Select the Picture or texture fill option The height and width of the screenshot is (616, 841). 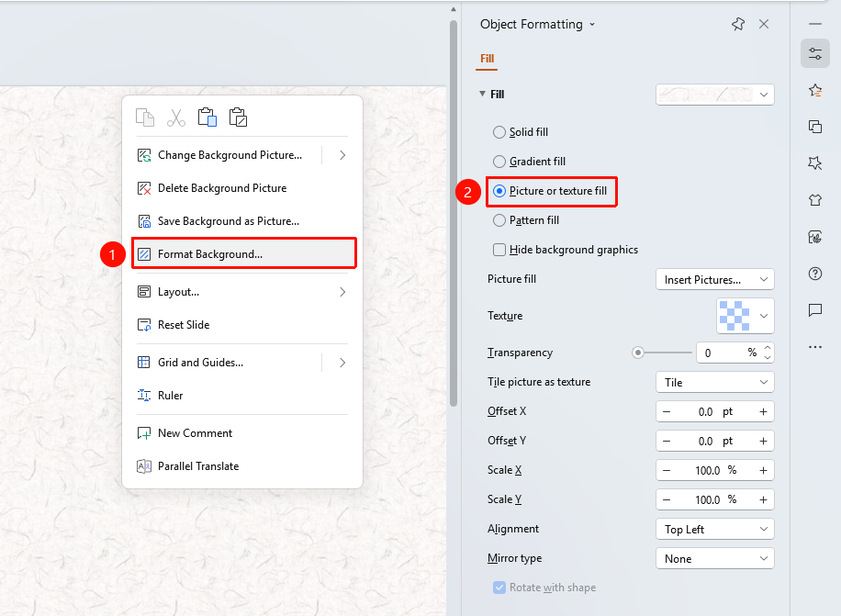550,191
